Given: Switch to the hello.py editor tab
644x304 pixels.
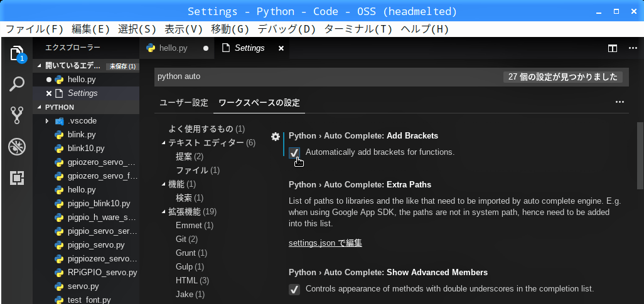Looking at the screenshot, I should click(x=176, y=48).
